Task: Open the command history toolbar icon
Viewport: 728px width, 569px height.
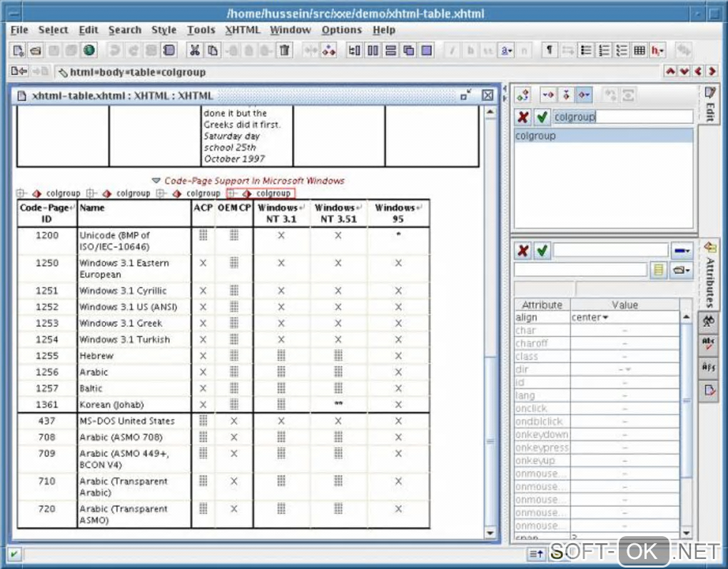Action: pyautogui.click(x=169, y=50)
